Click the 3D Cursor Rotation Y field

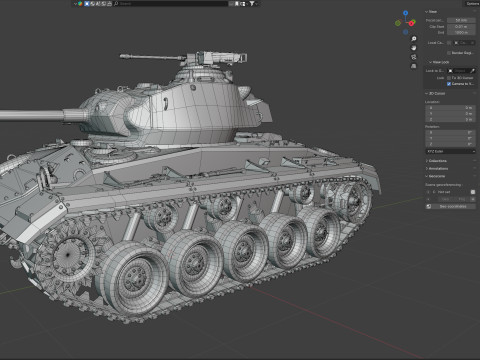point(451,138)
